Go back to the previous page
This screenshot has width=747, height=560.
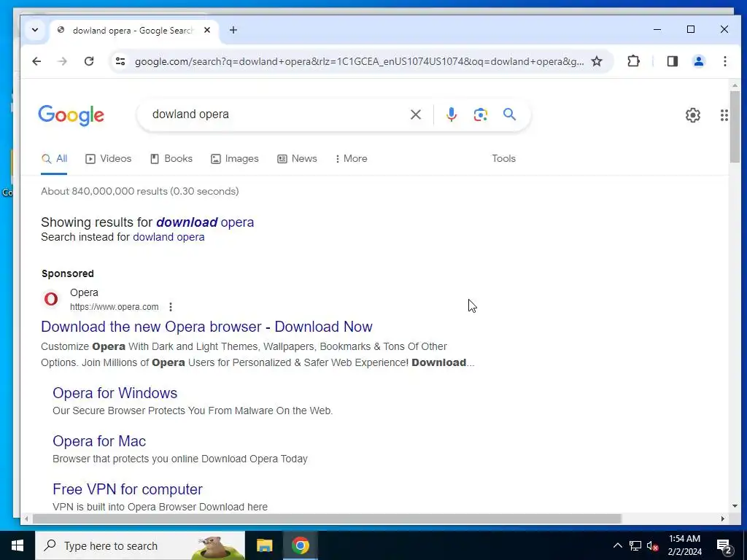tap(36, 61)
